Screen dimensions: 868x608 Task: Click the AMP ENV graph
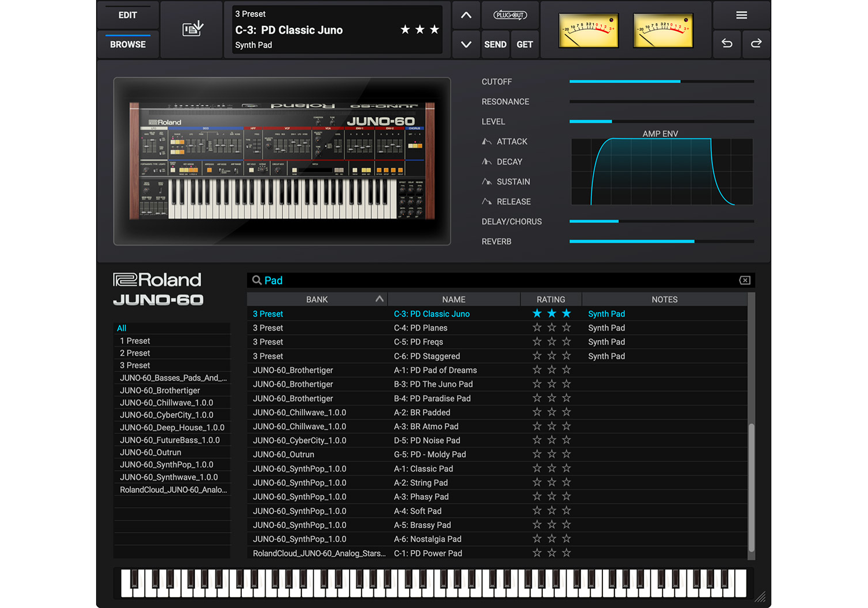click(661, 171)
